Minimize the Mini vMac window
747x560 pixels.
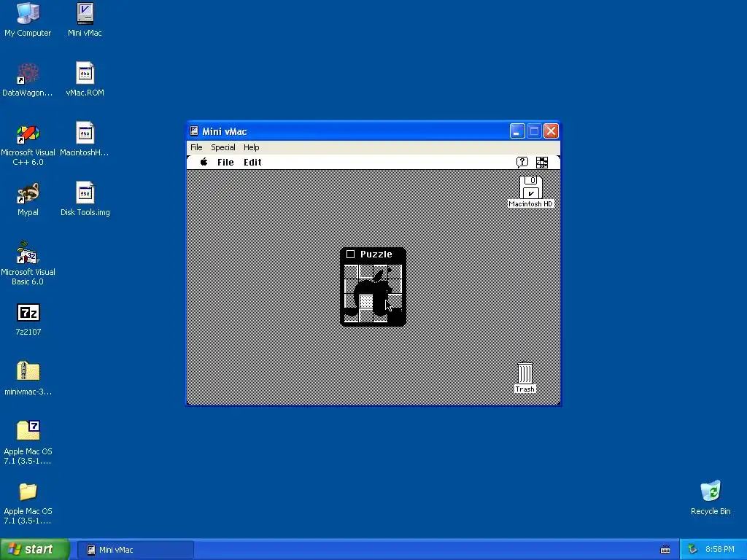[517, 131]
